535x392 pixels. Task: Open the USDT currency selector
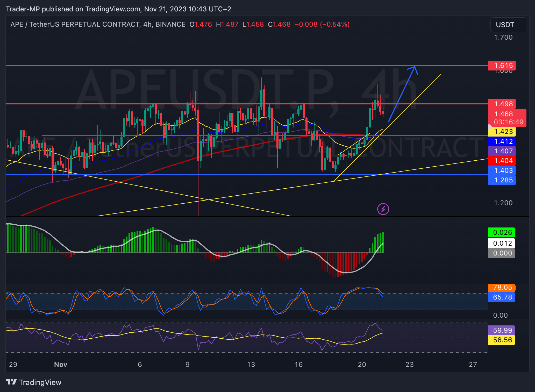(x=508, y=25)
